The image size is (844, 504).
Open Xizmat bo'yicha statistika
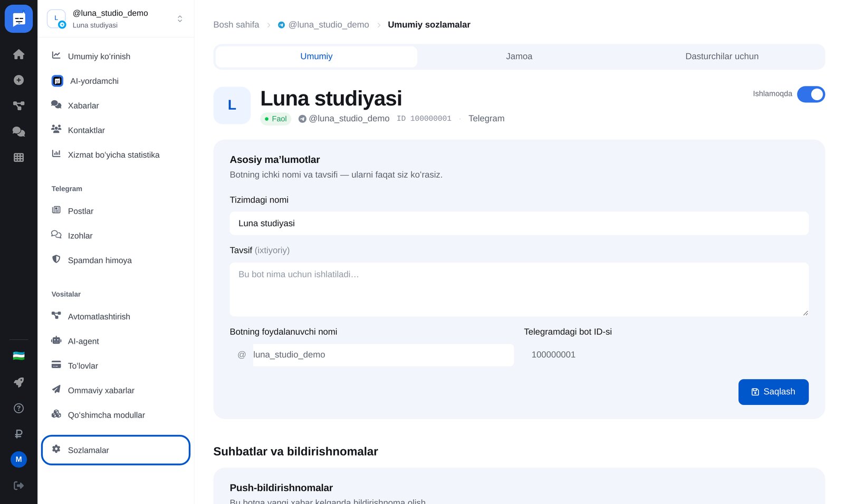click(116, 155)
